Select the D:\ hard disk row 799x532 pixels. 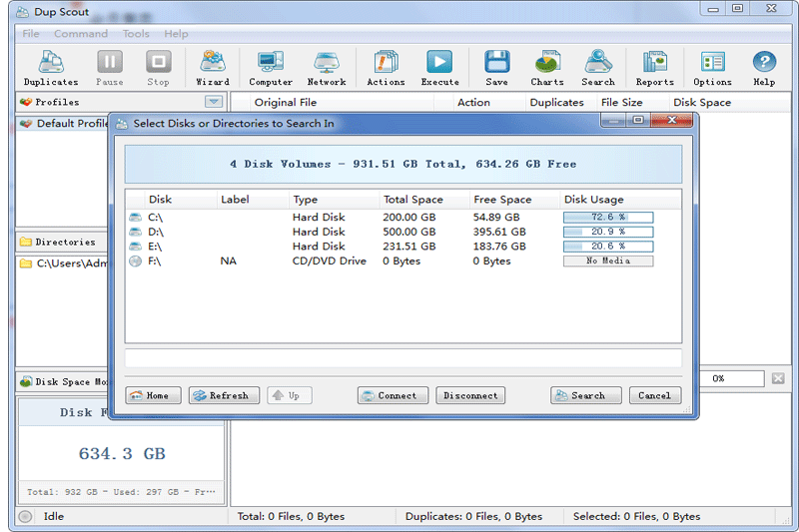point(402,233)
